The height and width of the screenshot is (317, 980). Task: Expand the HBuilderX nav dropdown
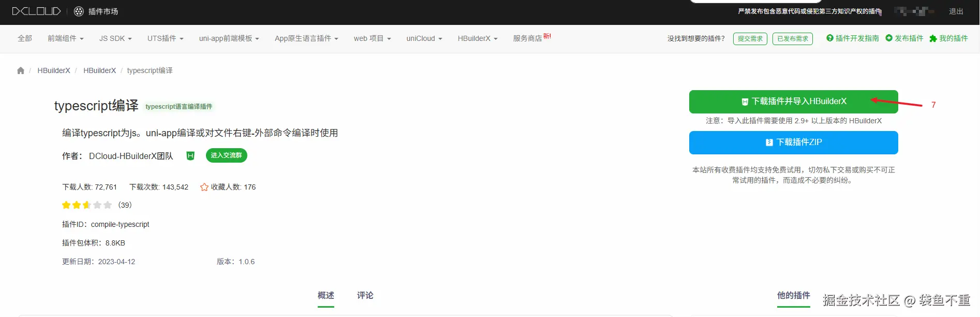pos(478,38)
